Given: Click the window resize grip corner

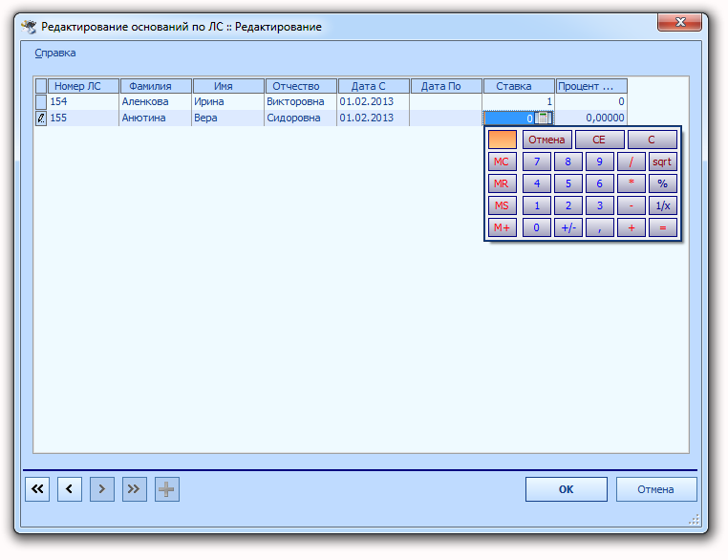Looking at the screenshot, I should pyautogui.click(x=694, y=520).
